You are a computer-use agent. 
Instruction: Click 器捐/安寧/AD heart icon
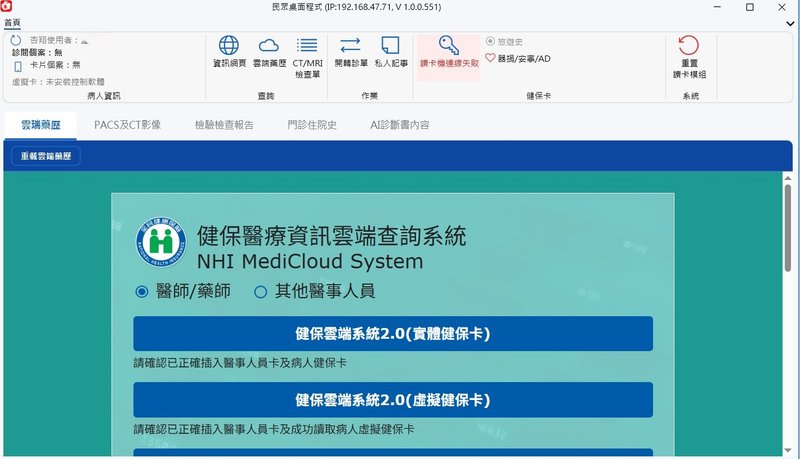click(490, 58)
